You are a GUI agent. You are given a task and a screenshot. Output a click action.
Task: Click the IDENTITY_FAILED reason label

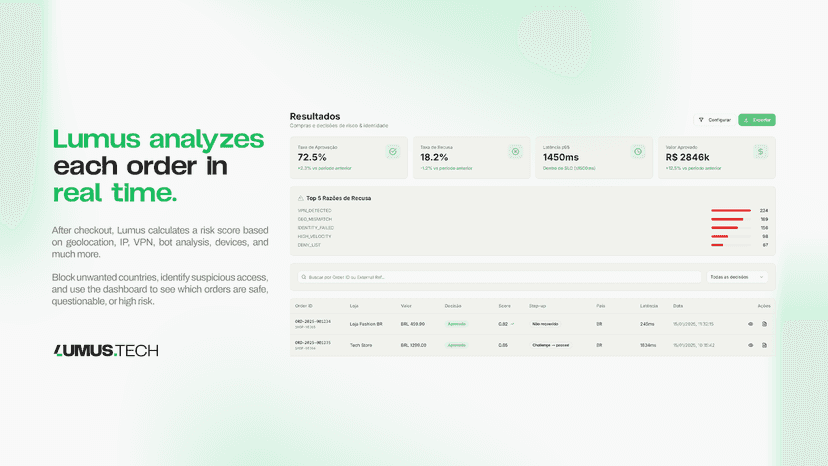[316, 228]
